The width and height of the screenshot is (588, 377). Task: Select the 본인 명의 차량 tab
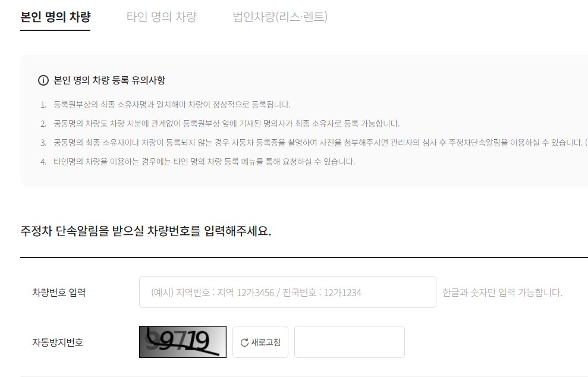coord(55,17)
